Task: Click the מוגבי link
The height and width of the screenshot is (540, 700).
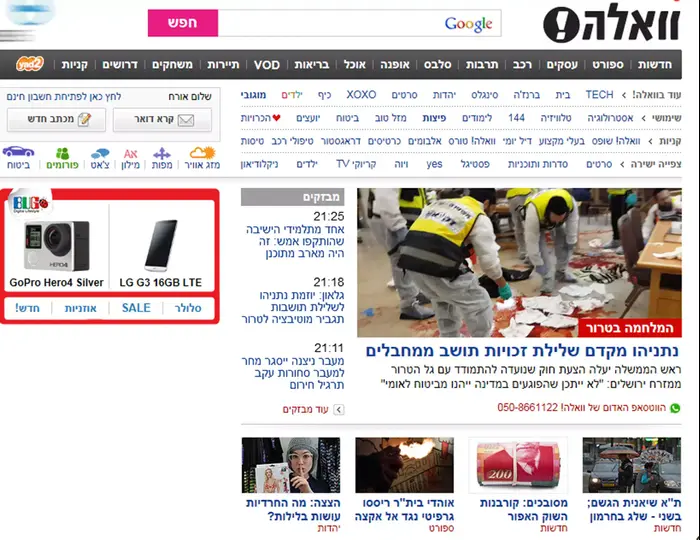Action: (x=253, y=95)
